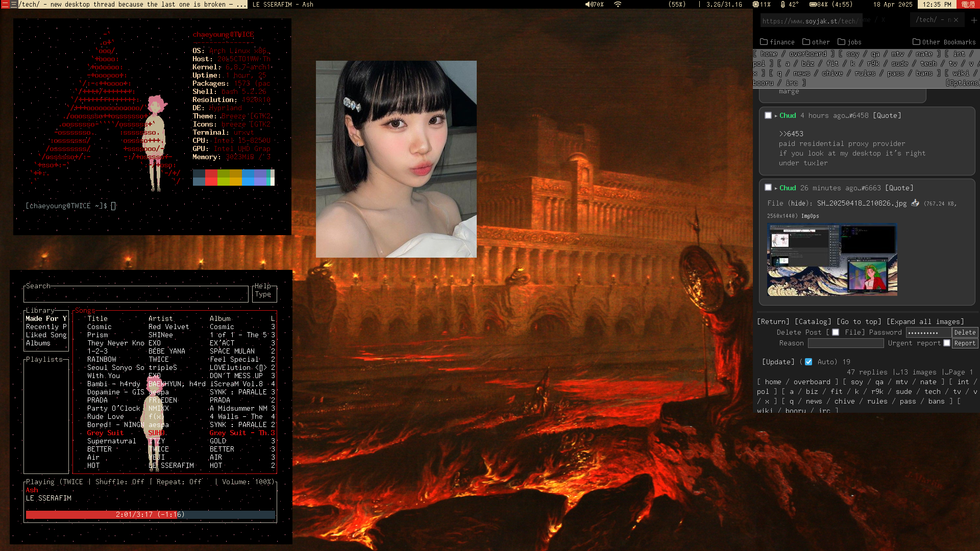Open the Help box in music player

click(264, 293)
